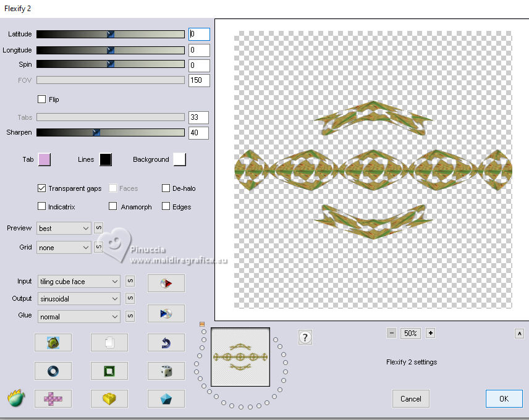
Task: Click the small orange marker above dots
Action: pyautogui.click(x=202, y=324)
